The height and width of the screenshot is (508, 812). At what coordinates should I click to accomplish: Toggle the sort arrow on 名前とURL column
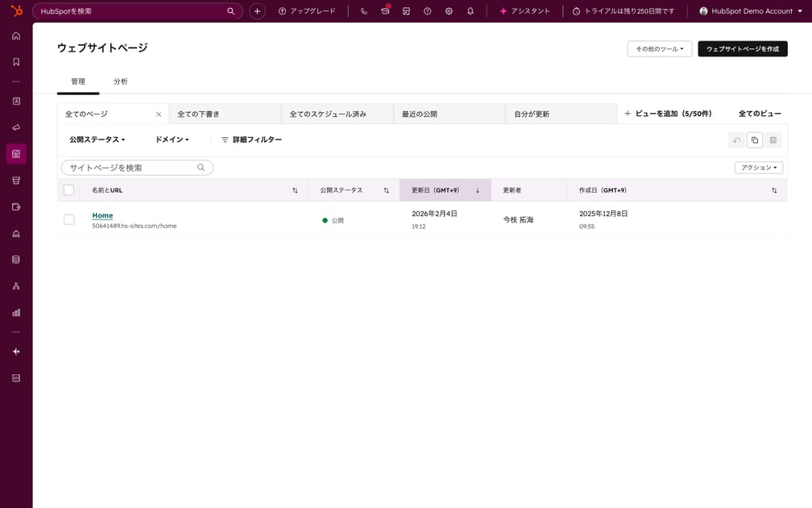pos(295,189)
